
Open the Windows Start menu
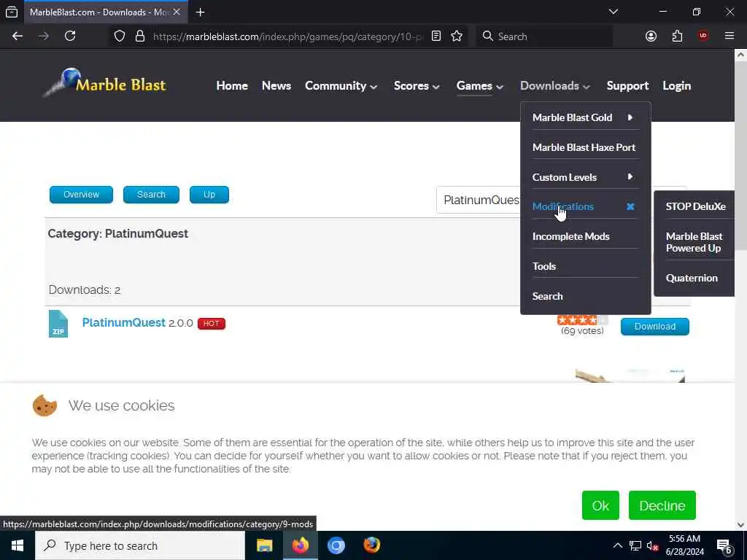point(18,545)
